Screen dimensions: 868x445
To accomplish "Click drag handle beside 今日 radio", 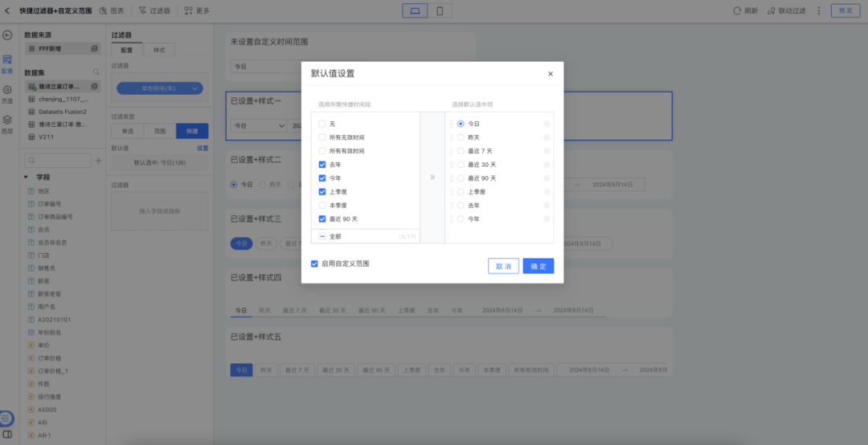I will (x=451, y=124).
